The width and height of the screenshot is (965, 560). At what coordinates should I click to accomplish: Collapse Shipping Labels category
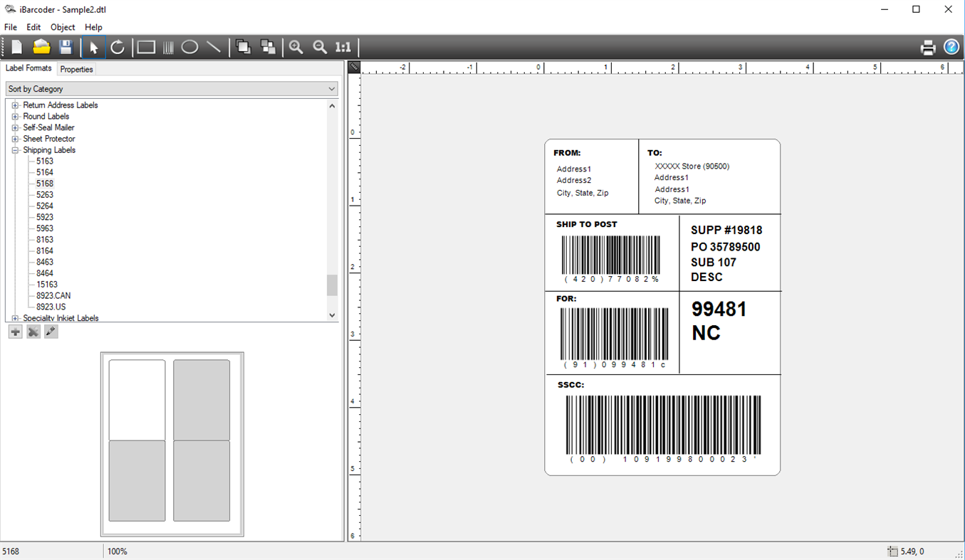point(15,151)
